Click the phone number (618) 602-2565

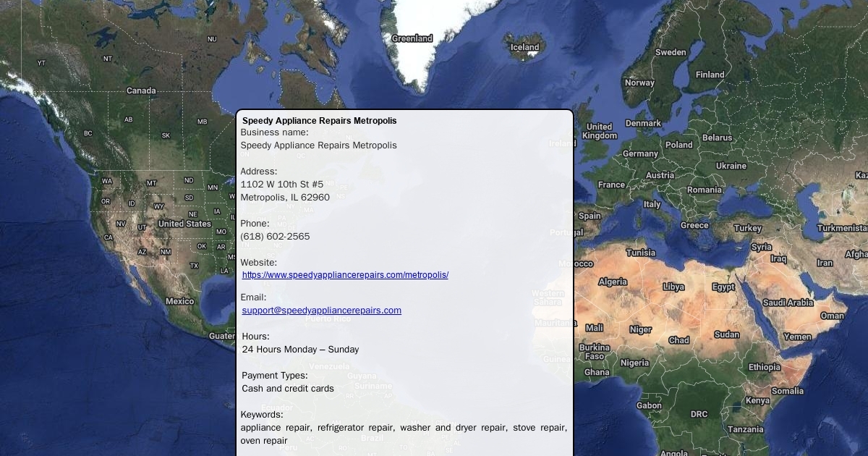[275, 237]
